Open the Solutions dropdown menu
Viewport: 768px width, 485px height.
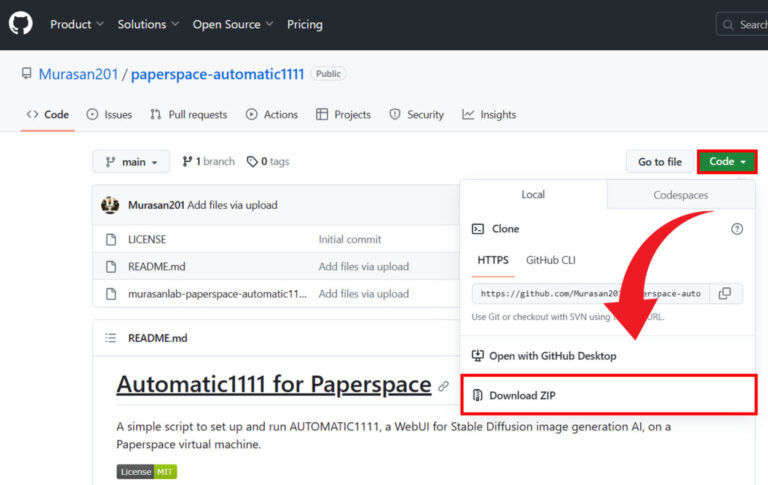148,24
